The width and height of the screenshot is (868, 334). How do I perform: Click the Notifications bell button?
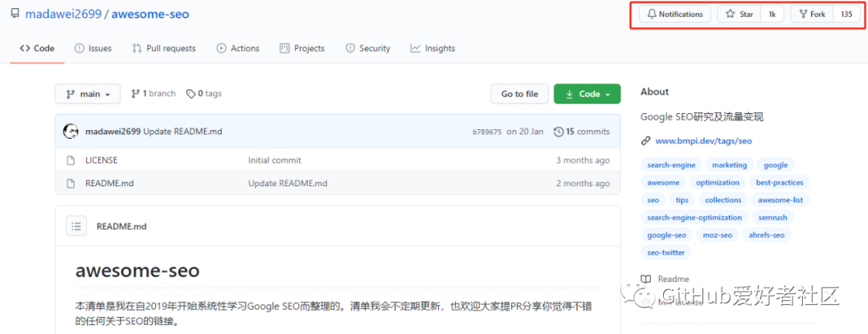675,14
